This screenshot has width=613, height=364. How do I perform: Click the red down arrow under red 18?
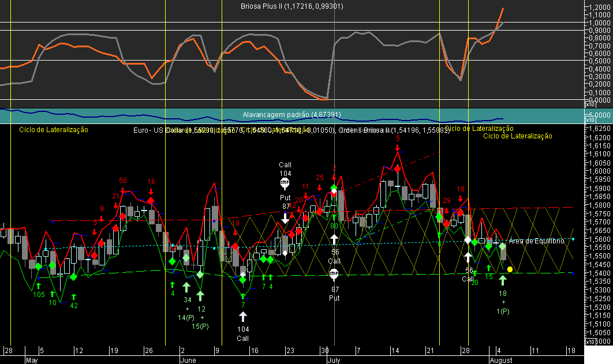pyautogui.click(x=461, y=198)
